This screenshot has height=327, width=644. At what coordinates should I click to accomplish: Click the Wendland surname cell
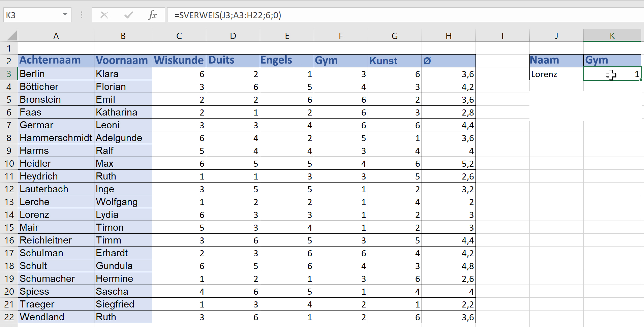(56, 317)
